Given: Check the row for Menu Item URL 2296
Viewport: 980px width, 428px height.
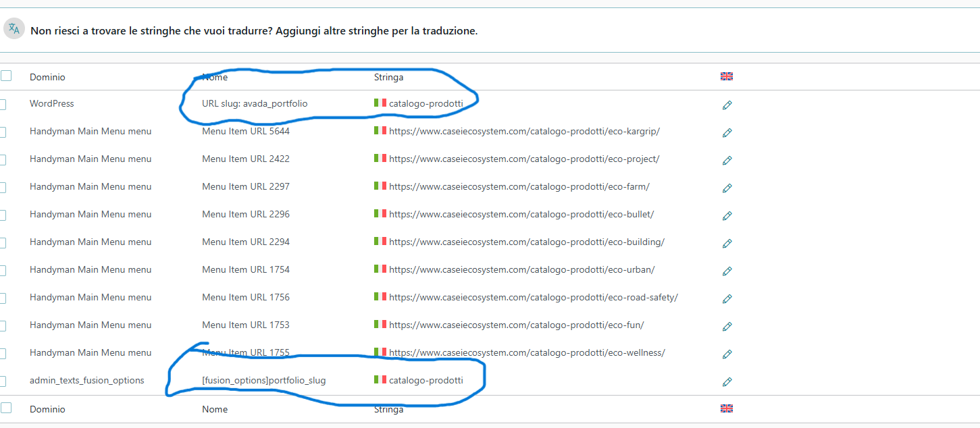Looking at the screenshot, I should [3, 215].
